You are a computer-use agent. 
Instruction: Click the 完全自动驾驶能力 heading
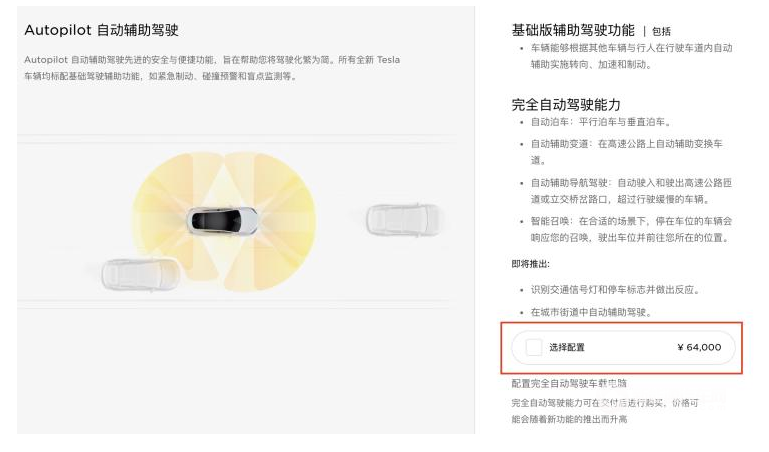566,104
